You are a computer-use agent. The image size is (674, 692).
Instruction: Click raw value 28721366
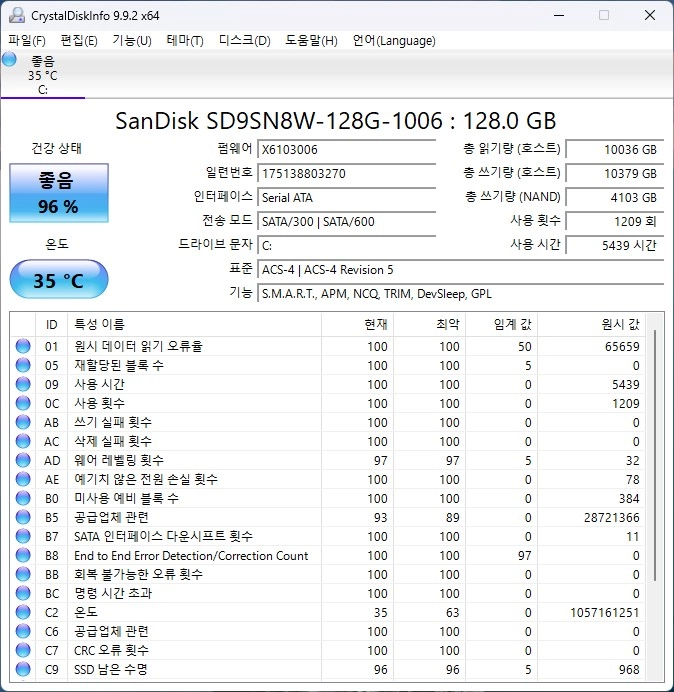(611, 517)
